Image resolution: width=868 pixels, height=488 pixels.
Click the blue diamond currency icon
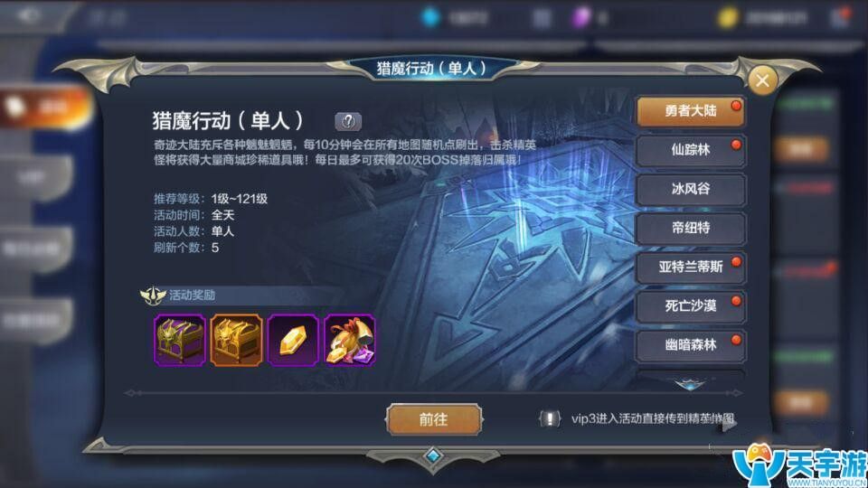point(430,17)
